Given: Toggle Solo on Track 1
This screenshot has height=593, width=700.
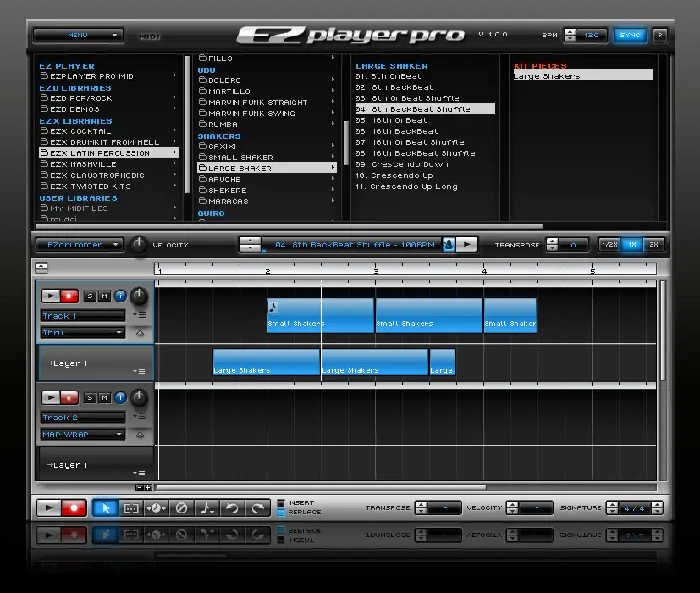Looking at the screenshot, I should tap(91, 296).
